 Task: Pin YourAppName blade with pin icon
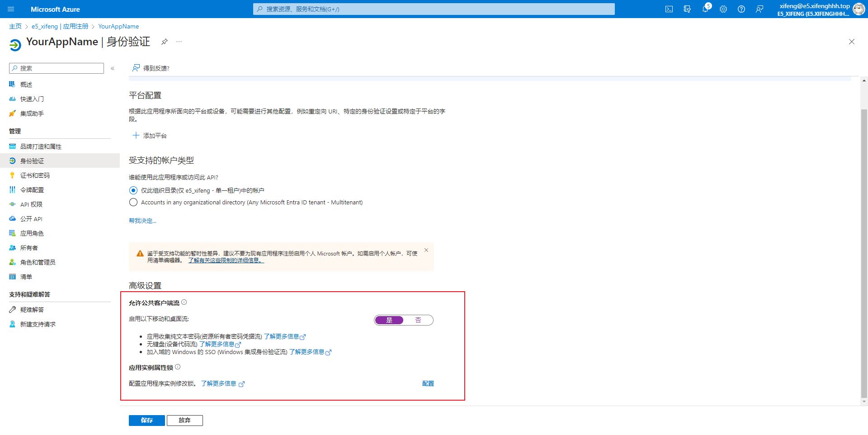pyautogui.click(x=165, y=42)
